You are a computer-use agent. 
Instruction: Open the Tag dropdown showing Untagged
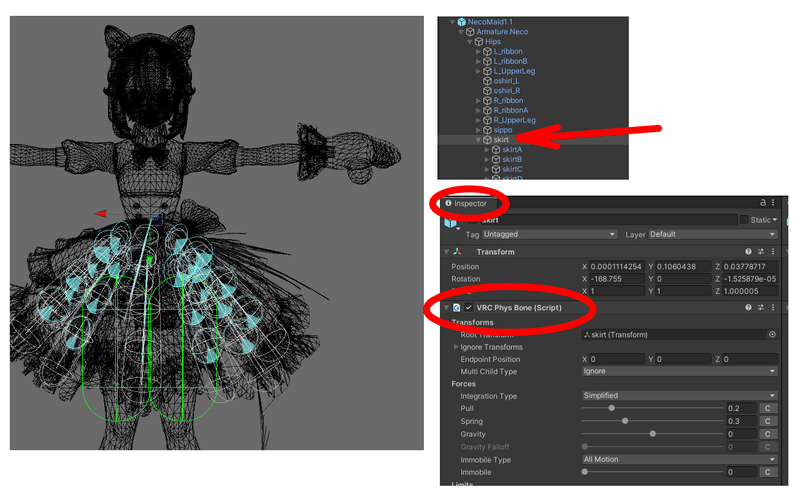[x=549, y=234]
